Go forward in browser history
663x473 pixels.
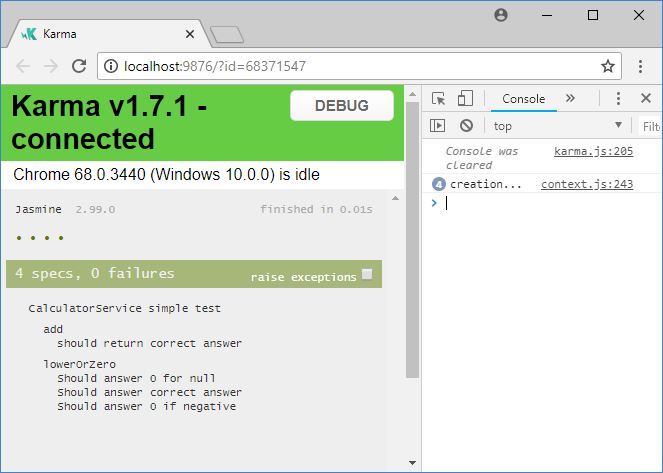[x=51, y=66]
